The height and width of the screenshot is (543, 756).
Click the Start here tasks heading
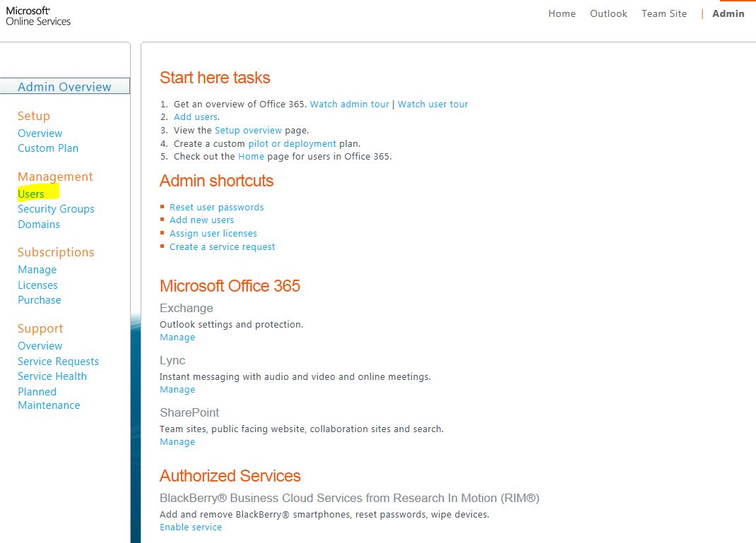coord(215,78)
